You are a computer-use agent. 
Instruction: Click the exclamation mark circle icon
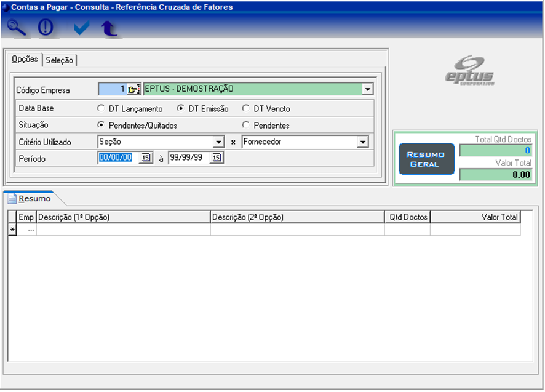pyautogui.click(x=46, y=28)
